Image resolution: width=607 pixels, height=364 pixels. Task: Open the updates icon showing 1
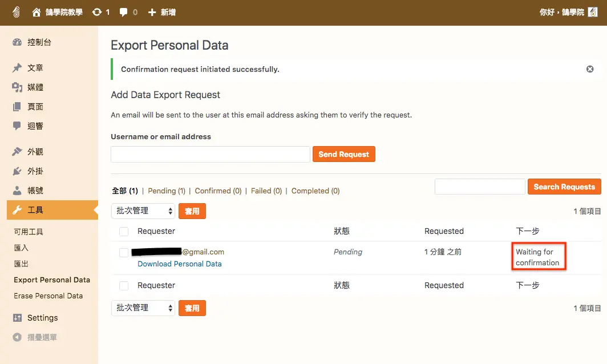(x=97, y=13)
